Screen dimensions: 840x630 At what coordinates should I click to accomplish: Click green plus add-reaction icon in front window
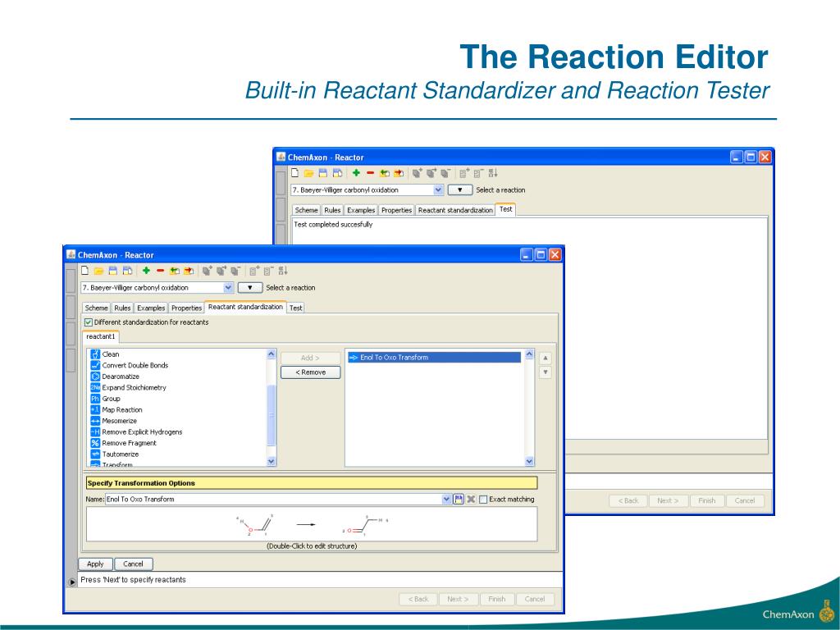click(x=146, y=271)
